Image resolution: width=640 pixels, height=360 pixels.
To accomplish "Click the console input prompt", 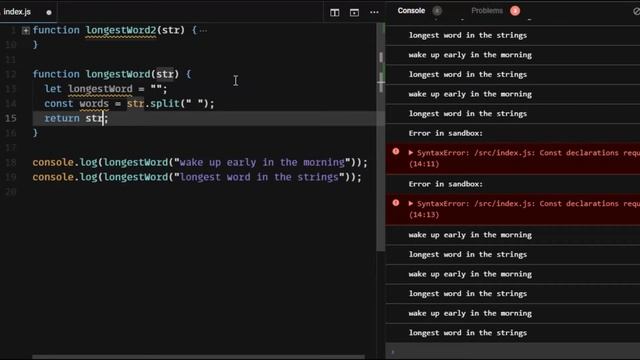I will click(513, 352).
